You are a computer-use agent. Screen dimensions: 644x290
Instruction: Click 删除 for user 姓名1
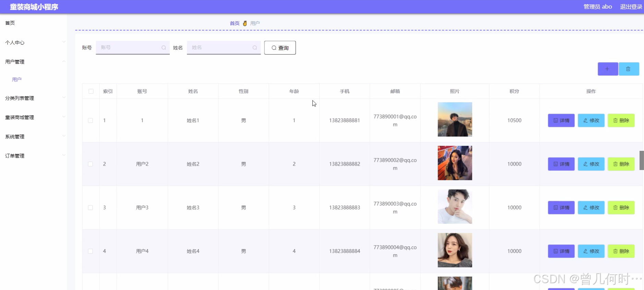(621, 120)
